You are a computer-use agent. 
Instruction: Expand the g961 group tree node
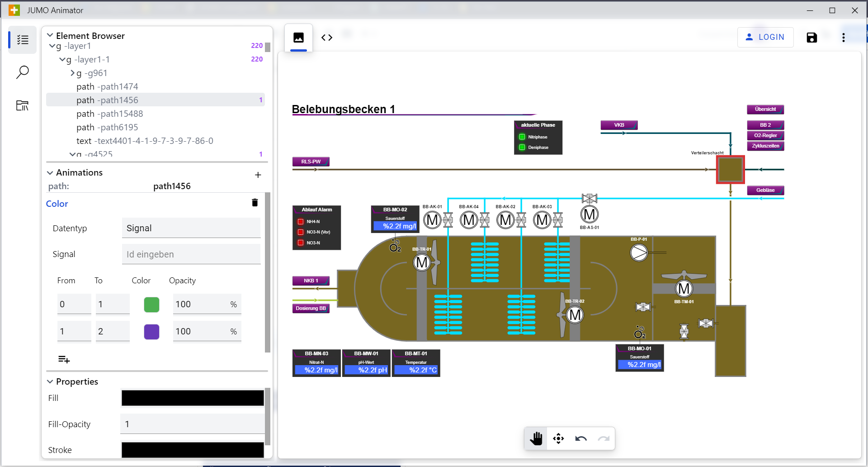pos(72,73)
